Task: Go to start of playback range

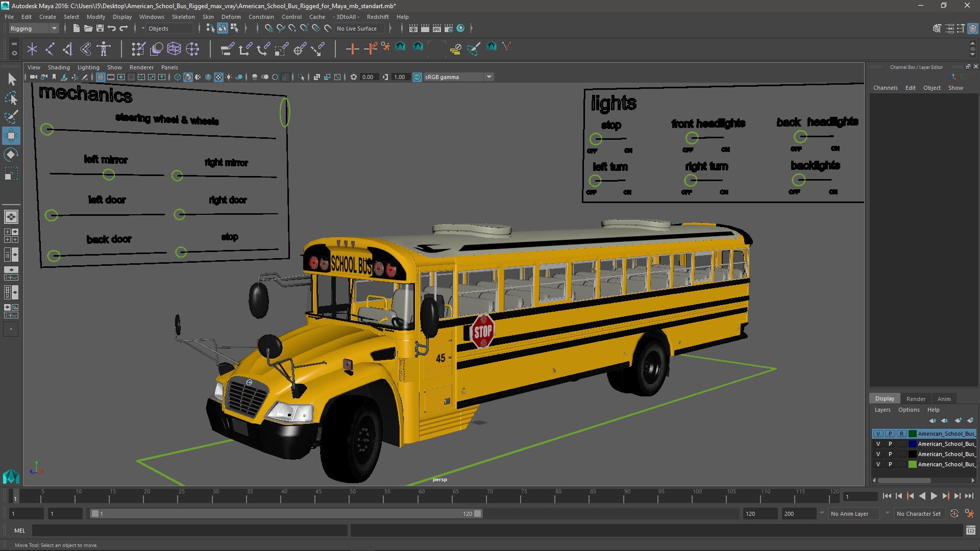Action: coord(887,496)
